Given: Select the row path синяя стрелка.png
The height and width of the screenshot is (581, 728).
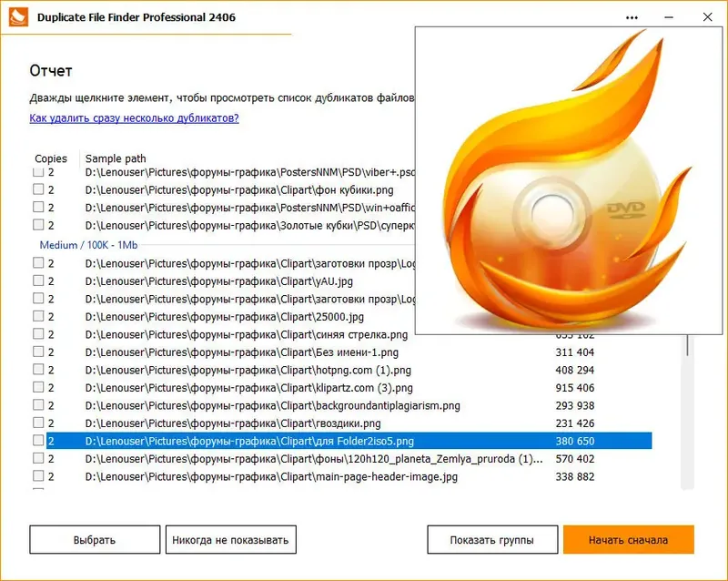Looking at the screenshot, I should click(246, 334).
